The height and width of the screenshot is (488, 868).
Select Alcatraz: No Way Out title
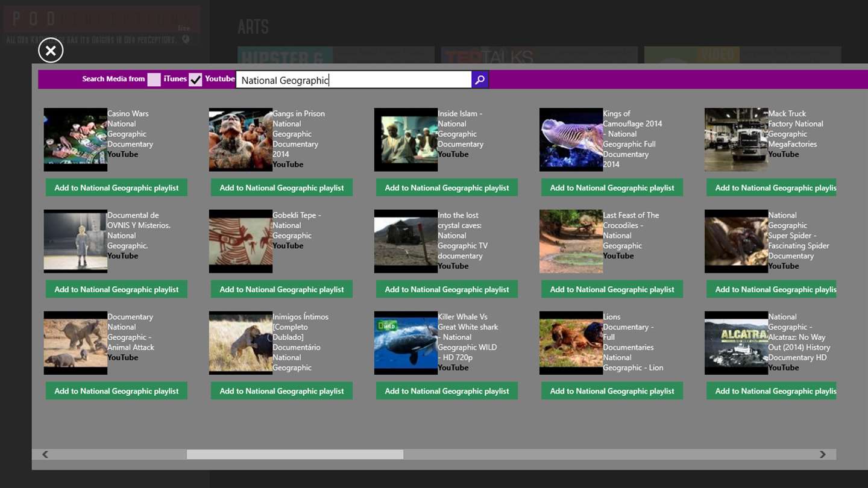[x=799, y=337]
